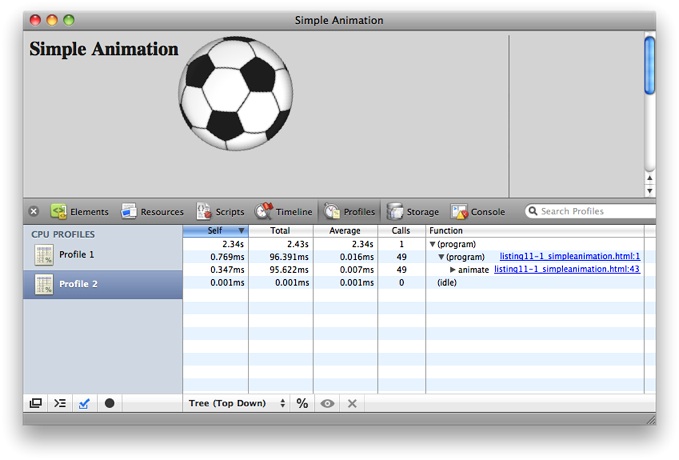Screen dimensions: 679x460
Task: Switch to the Scripts panel
Action: [x=220, y=212]
